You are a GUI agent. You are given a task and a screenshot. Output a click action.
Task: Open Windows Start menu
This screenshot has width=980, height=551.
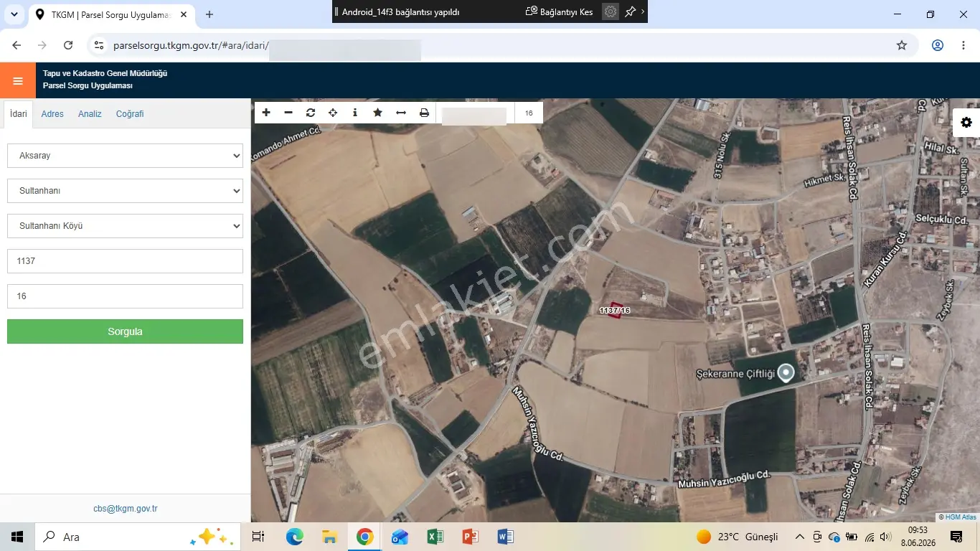(x=17, y=537)
